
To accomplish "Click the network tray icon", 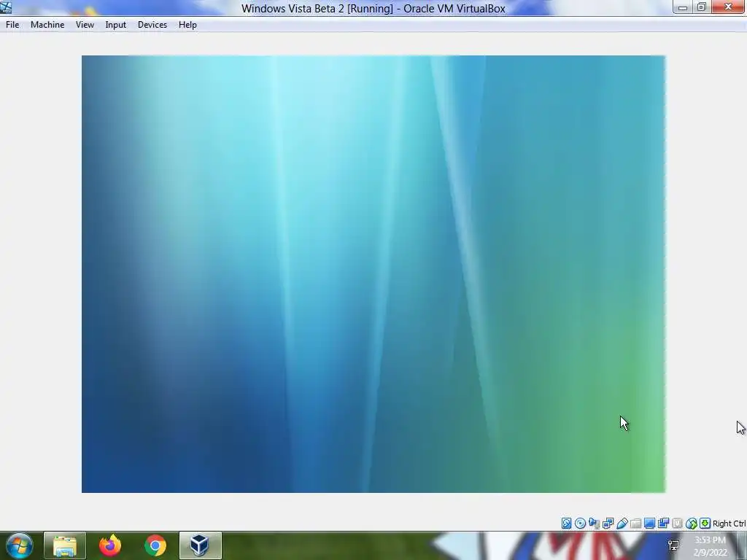I will (x=673, y=545).
